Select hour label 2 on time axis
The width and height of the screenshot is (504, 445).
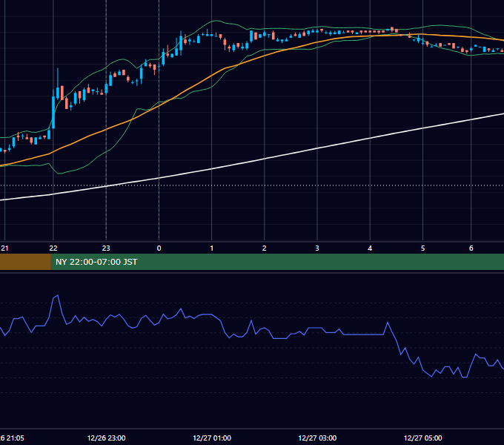[264, 248]
